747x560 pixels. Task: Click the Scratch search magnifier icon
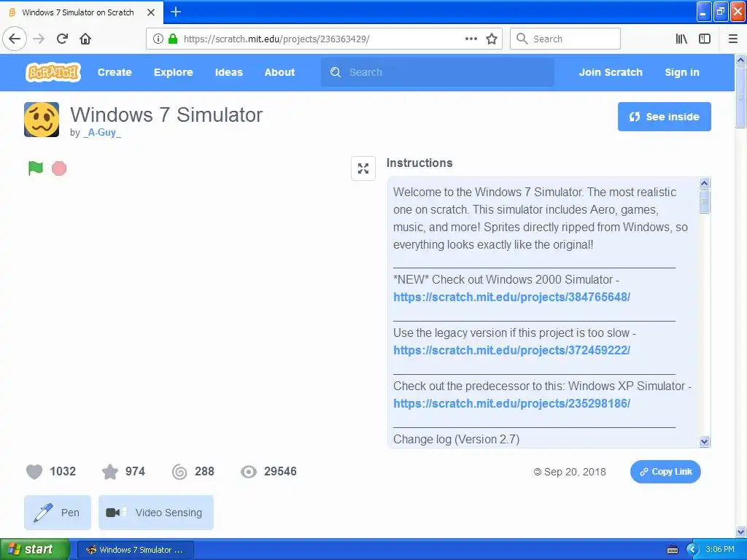[x=336, y=72]
